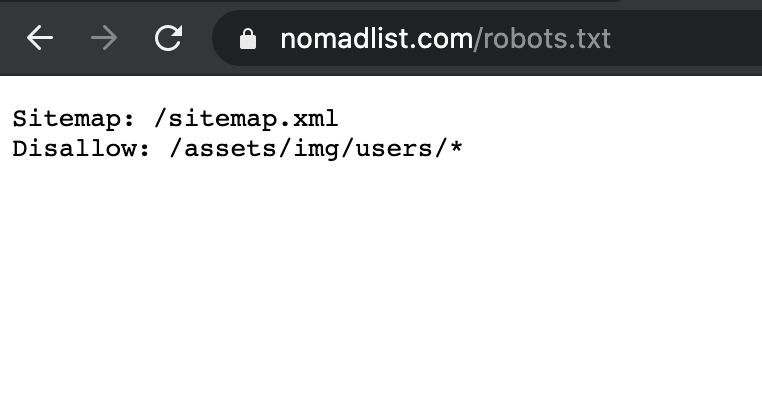
Task: Click the nomadlist.com domain in URL
Action: (x=376, y=39)
